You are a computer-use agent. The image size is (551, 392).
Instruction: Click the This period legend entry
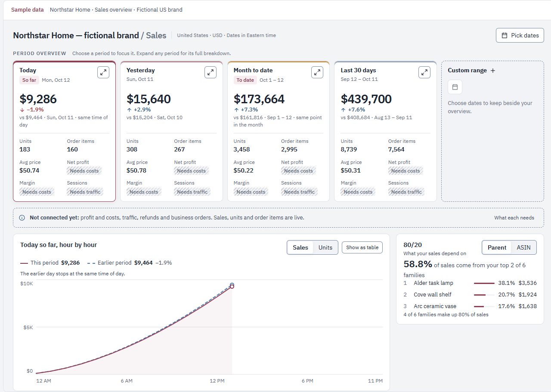point(50,262)
